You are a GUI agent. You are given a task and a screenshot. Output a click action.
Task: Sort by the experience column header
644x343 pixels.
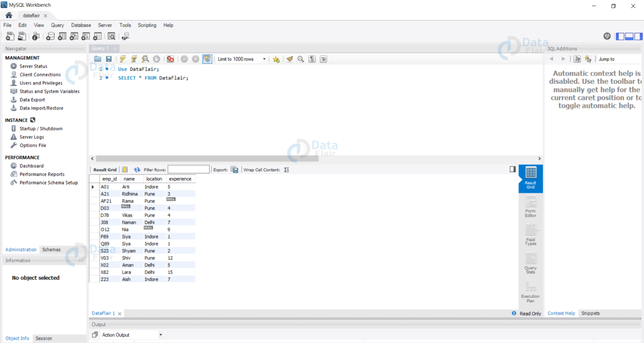click(x=180, y=179)
